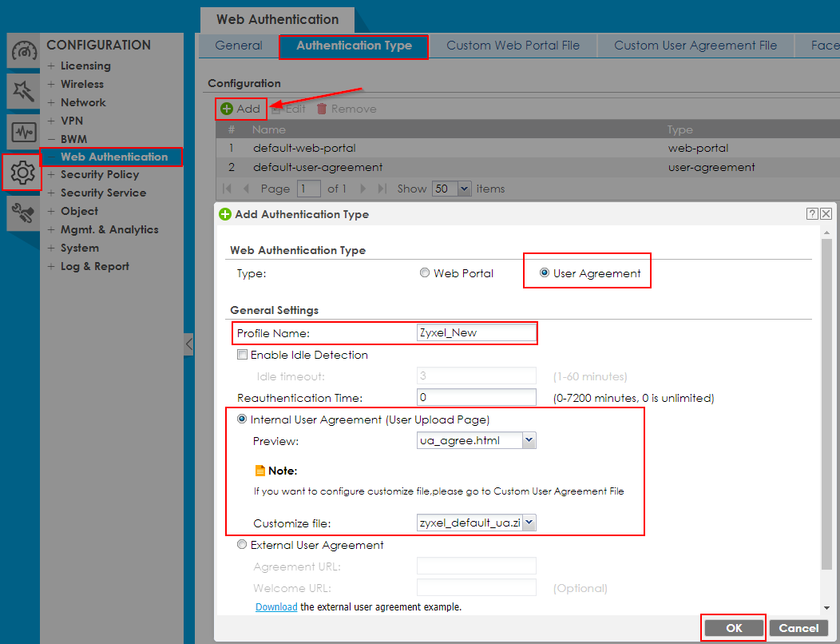Image resolution: width=840 pixels, height=644 pixels.
Task: Click the Profile Name input field
Action: [x=476, y=333]
